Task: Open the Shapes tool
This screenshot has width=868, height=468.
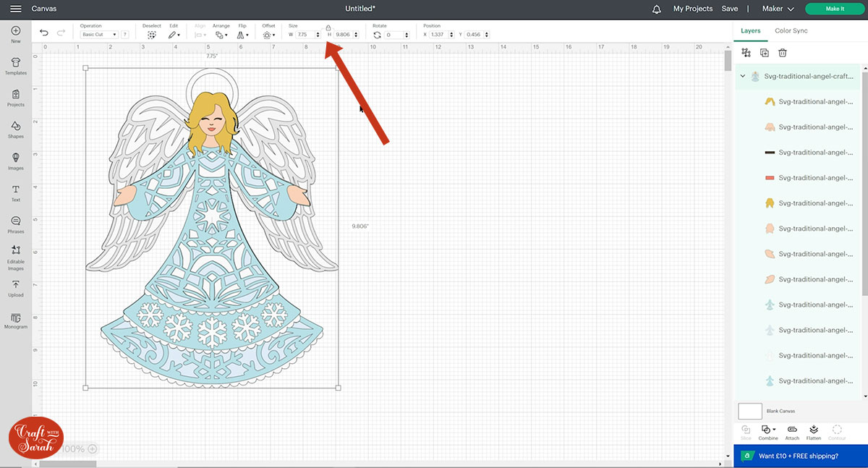Action: coord(16,129)
